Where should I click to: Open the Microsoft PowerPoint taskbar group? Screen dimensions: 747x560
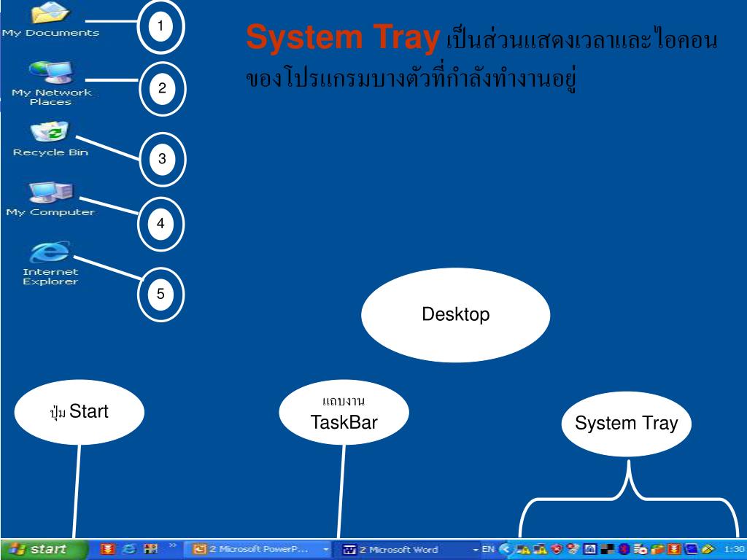point(258,550)
